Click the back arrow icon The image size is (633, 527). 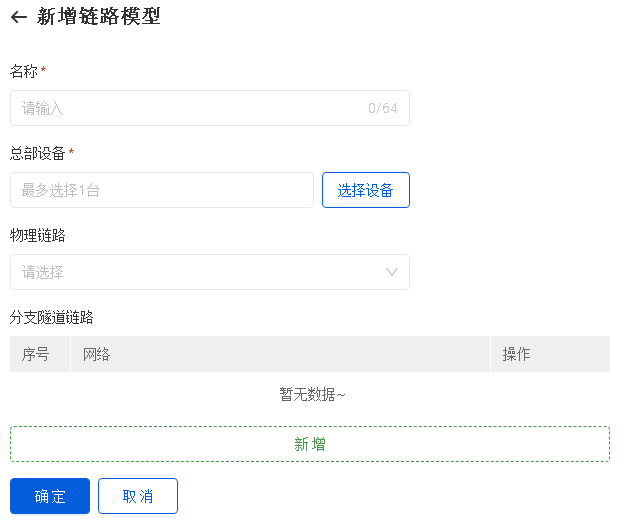click(x=18, y=17)
